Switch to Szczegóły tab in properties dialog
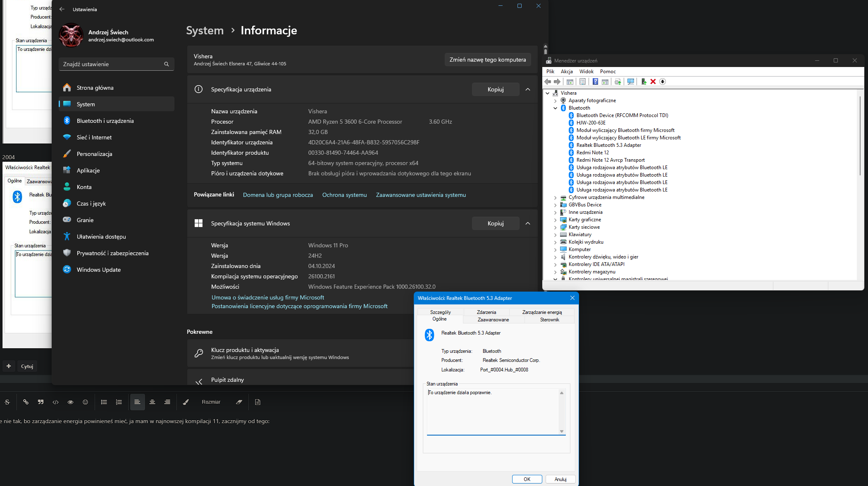The width and height of the screenshot is (868, 486). (x=440, y=312)
